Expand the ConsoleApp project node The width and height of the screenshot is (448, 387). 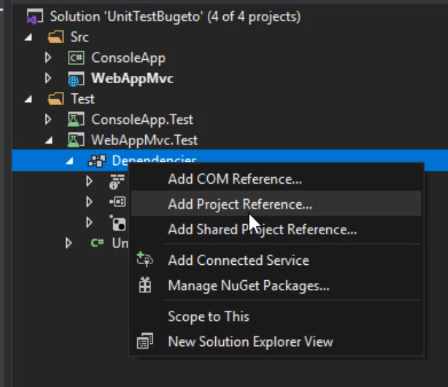tap(48, 58)
